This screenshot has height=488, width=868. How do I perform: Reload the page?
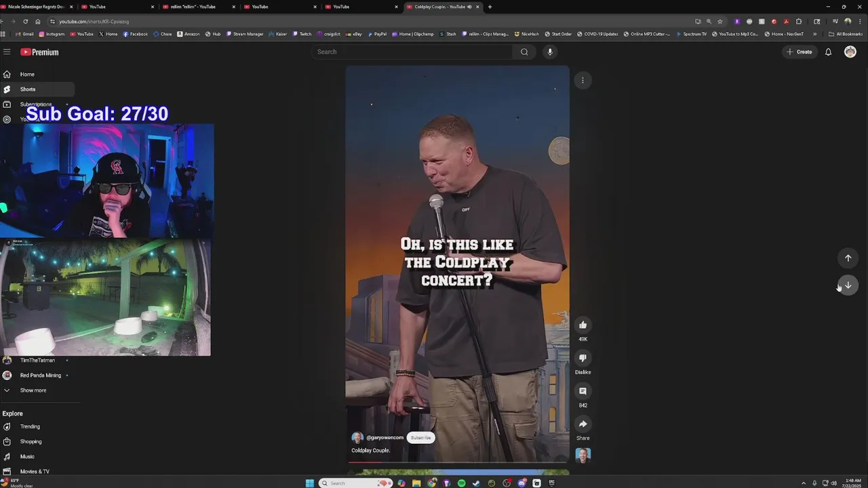(26, 21)
